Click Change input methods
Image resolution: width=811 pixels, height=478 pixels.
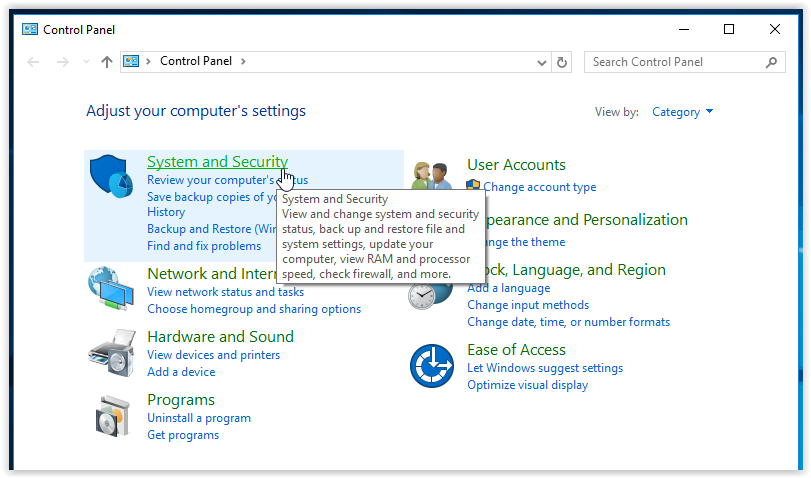(x=528, y=305)
